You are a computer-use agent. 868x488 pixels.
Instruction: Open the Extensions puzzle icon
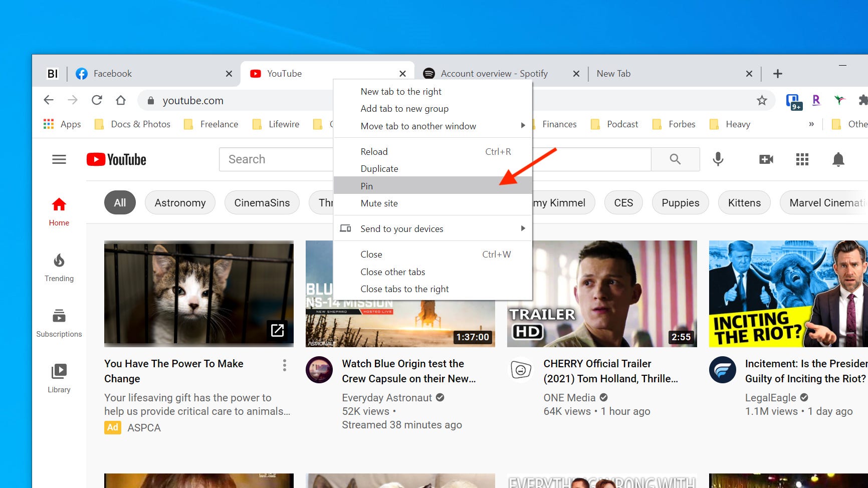863,100
